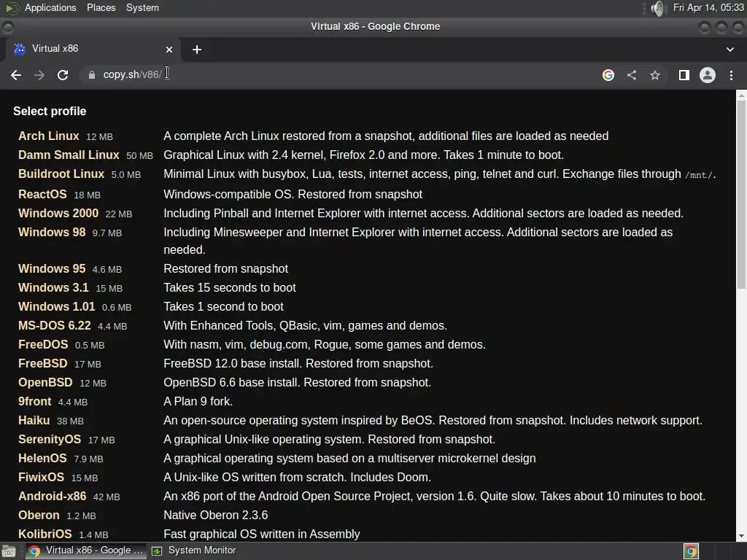
Task: Launch the KolibriOS profile
Action: (x=44, y=534)
